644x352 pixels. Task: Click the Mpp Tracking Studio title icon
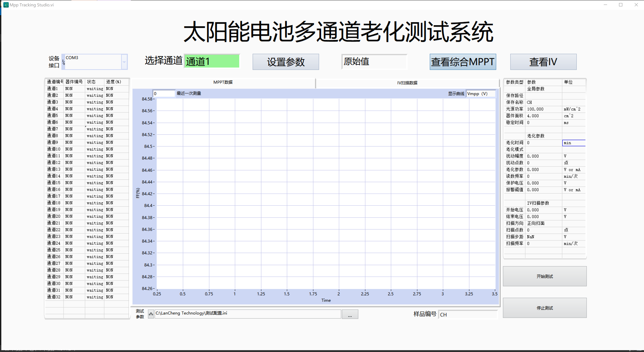(6, 5)
